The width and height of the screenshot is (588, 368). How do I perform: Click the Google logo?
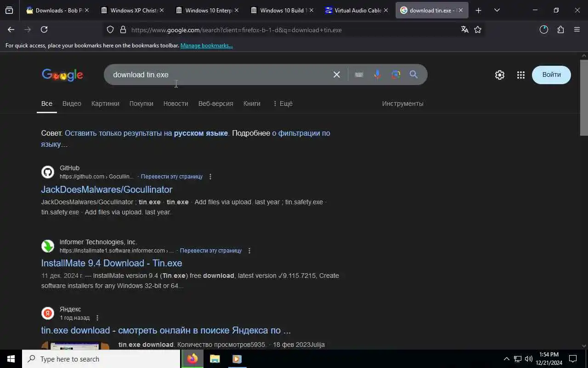point(62,75)
